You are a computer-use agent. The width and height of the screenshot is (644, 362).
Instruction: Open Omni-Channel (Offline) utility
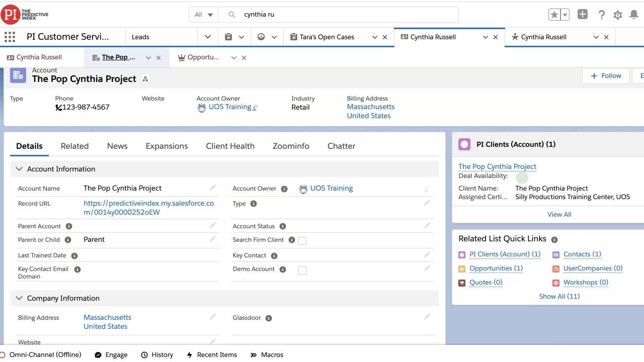click(41, 354)
